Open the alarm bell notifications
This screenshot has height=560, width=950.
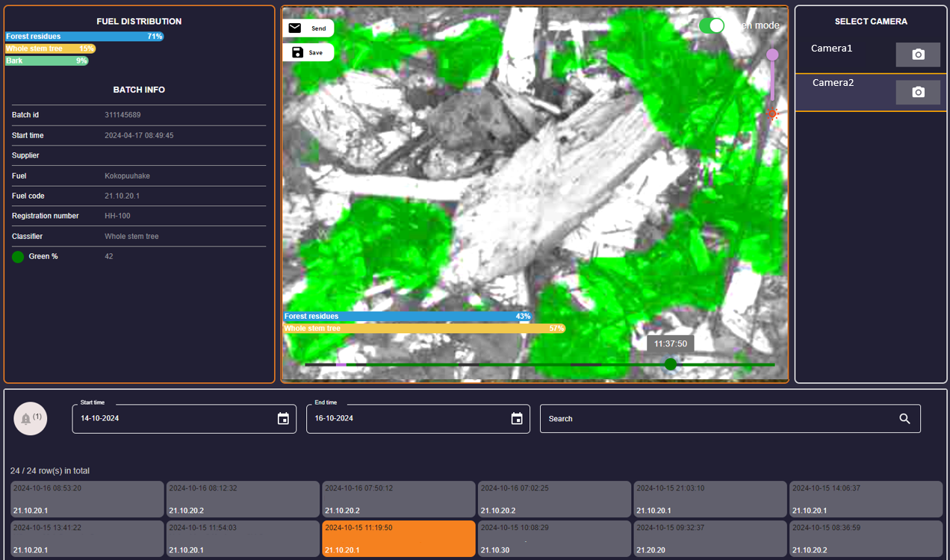[30, 419]
